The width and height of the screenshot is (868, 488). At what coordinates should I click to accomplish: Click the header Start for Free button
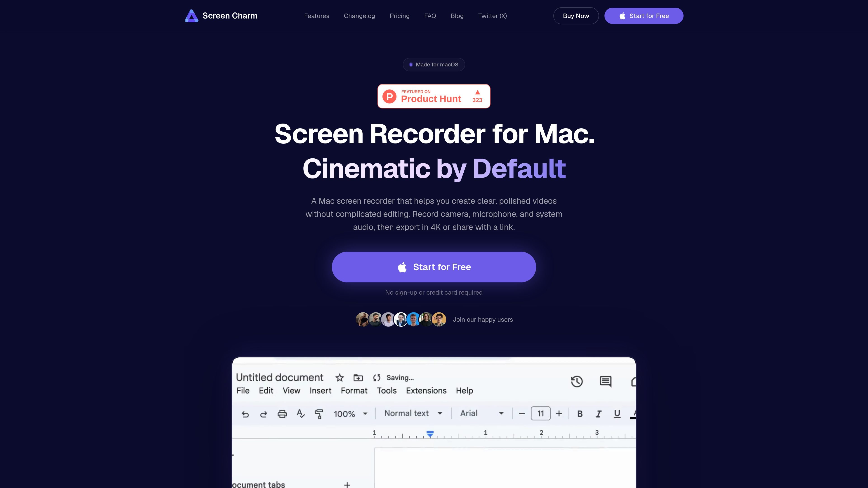coord(644,16)
